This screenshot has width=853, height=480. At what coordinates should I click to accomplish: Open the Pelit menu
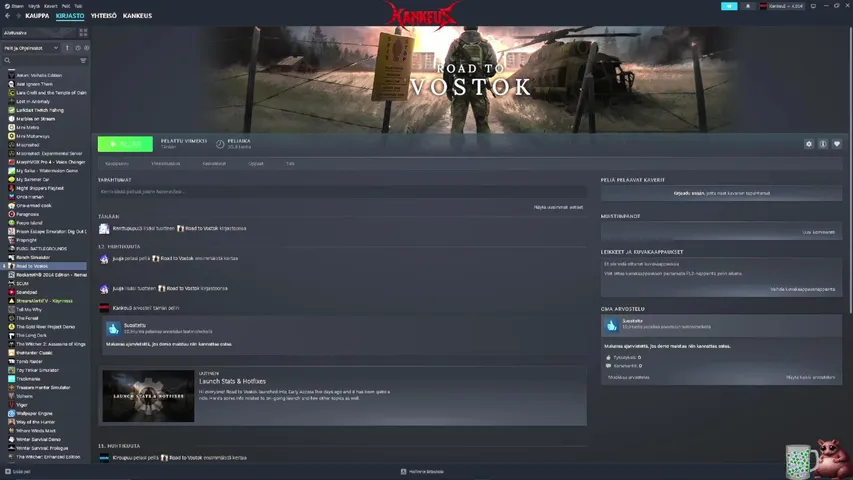66,6
